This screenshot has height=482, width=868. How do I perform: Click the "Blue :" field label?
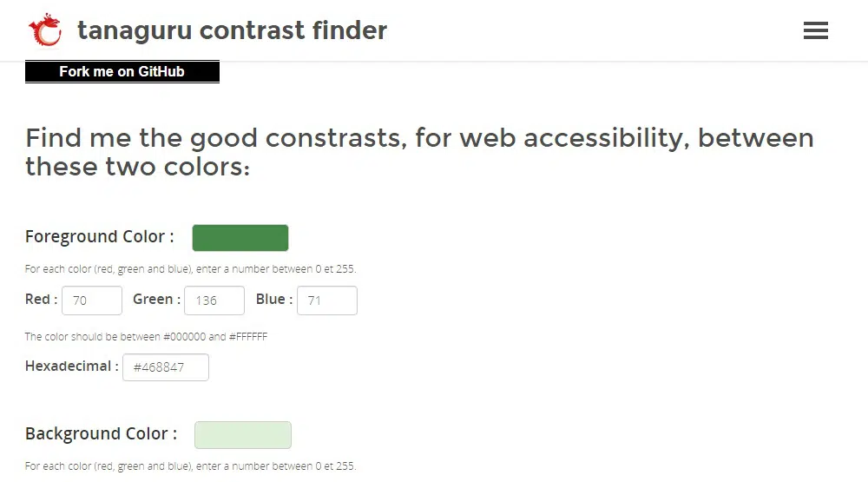click(x=274, y=300)
